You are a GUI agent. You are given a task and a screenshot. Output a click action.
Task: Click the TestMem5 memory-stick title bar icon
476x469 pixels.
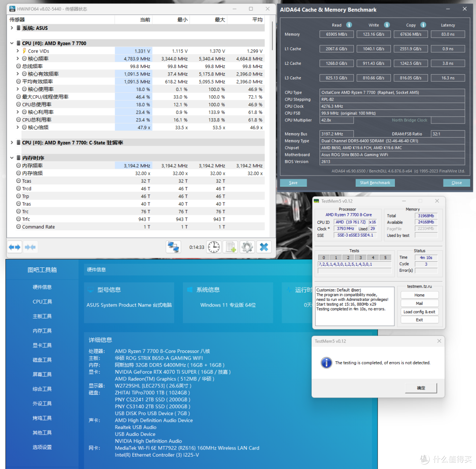point(316,201)
